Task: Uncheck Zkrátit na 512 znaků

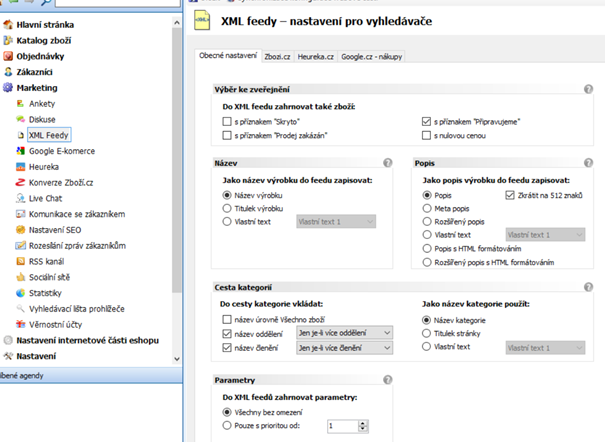Action: tap(510, 195)
